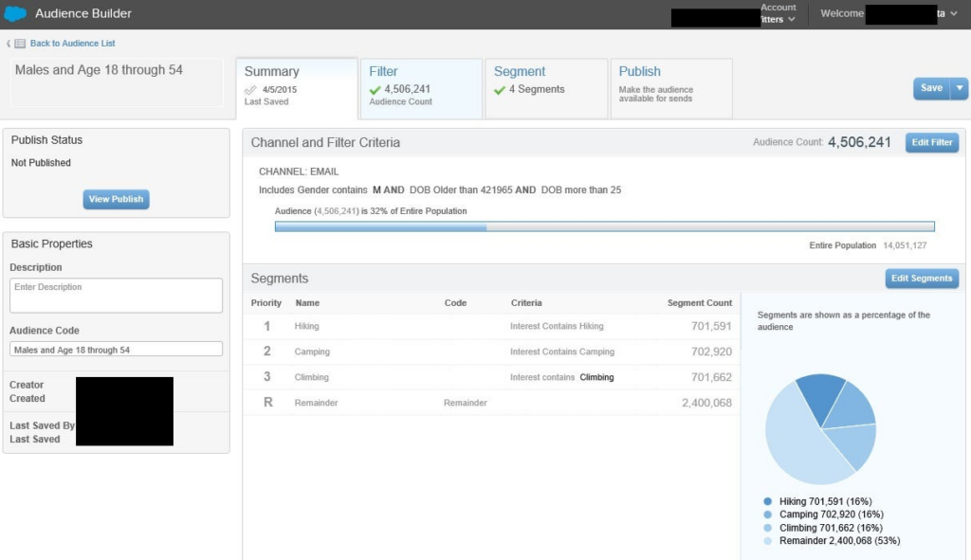Click the Hiking legend dot
This screenshot has width=971, height=560.
(767, 501)
